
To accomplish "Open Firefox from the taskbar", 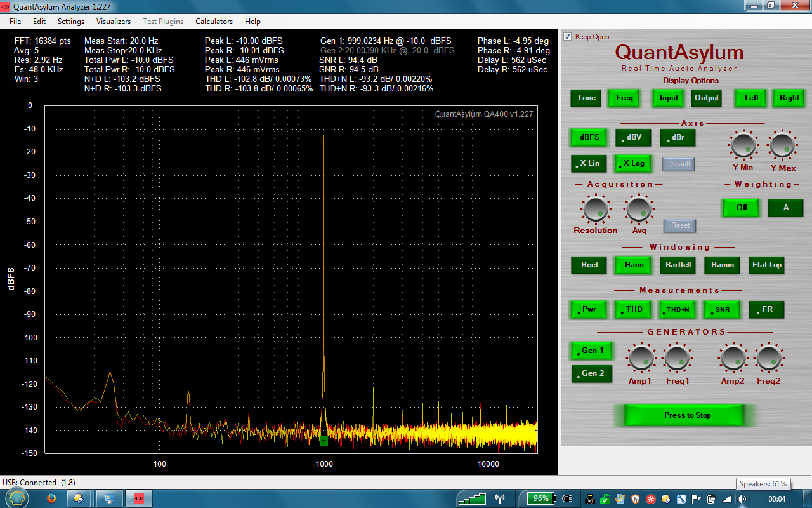I will click(x=51, y=498).
